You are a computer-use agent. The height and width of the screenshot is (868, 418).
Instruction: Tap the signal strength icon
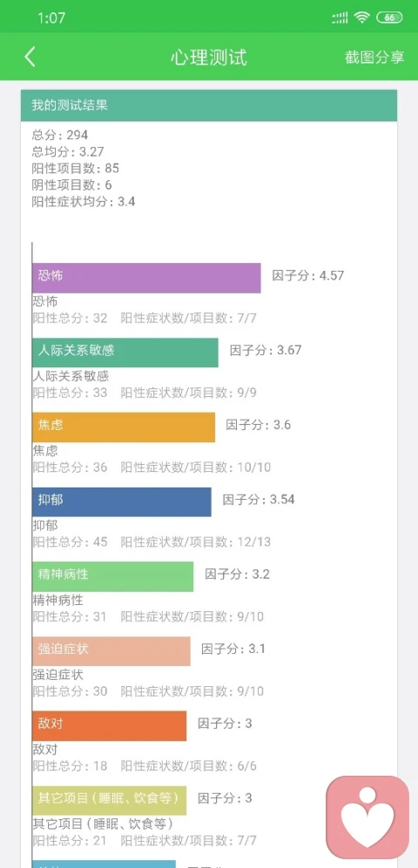(x=340, y=17)
